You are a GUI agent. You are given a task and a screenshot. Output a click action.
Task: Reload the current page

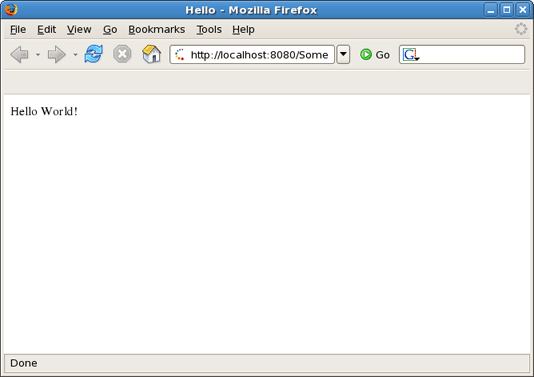94,54
